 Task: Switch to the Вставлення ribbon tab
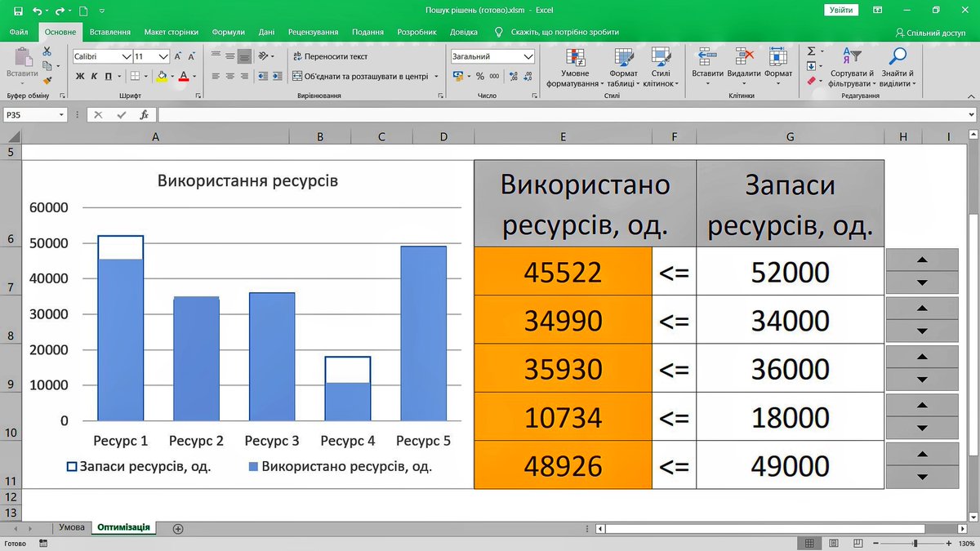click(110, 32)
